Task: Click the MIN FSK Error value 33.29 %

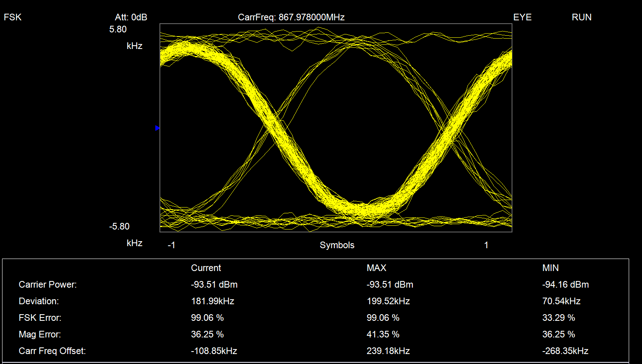Action: [559, 318]
